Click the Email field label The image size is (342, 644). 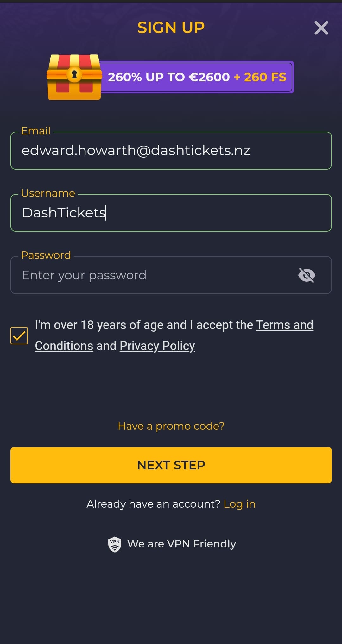point(36,131)
